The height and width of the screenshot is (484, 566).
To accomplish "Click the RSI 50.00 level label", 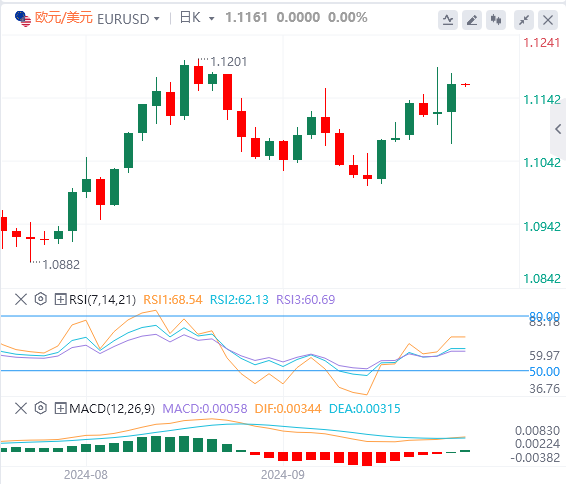I will [x=544, y=372].
